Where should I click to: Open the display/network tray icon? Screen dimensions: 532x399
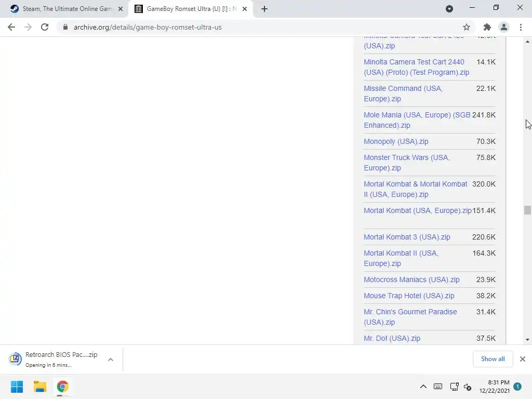pos(454,387)
